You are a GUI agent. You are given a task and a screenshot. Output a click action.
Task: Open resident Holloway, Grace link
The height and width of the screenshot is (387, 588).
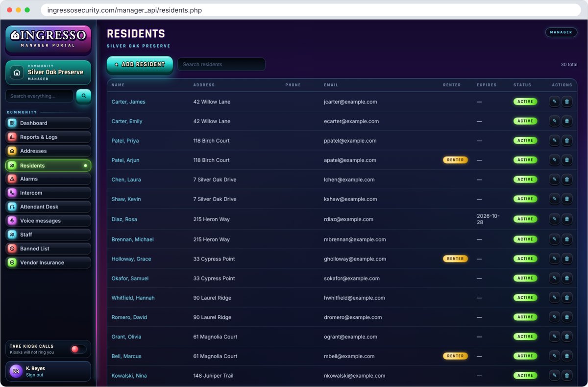pyautogui.click(x=131, y=259)
